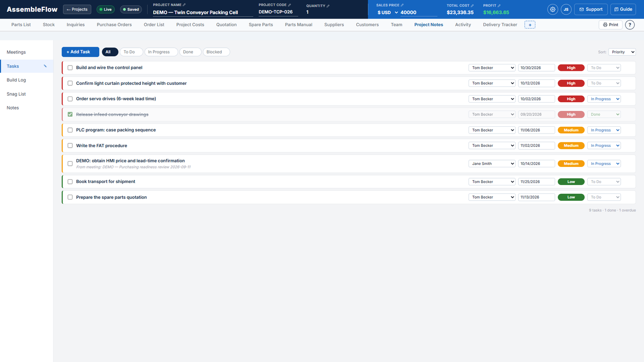Screen dimensions: 644x362
Task: Click the pencil icon beside Profit
Action: coord(499,6)
